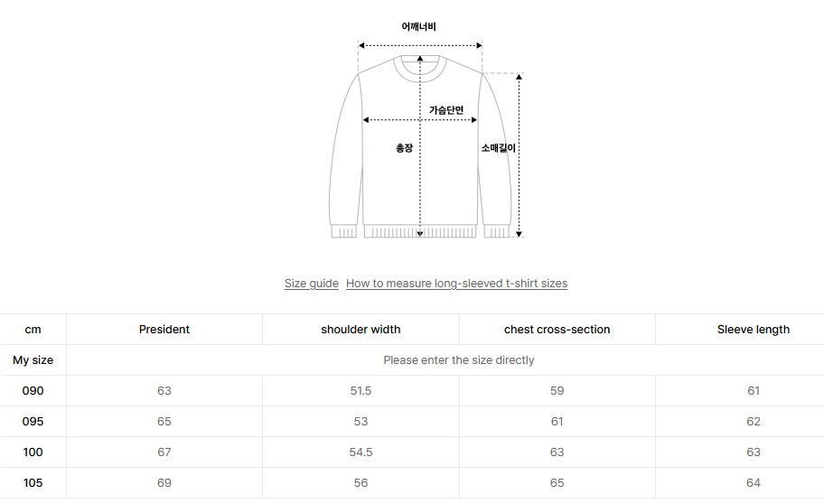Click the 소매길이 label on diagram
824x504 pixels.
point(498,148)
